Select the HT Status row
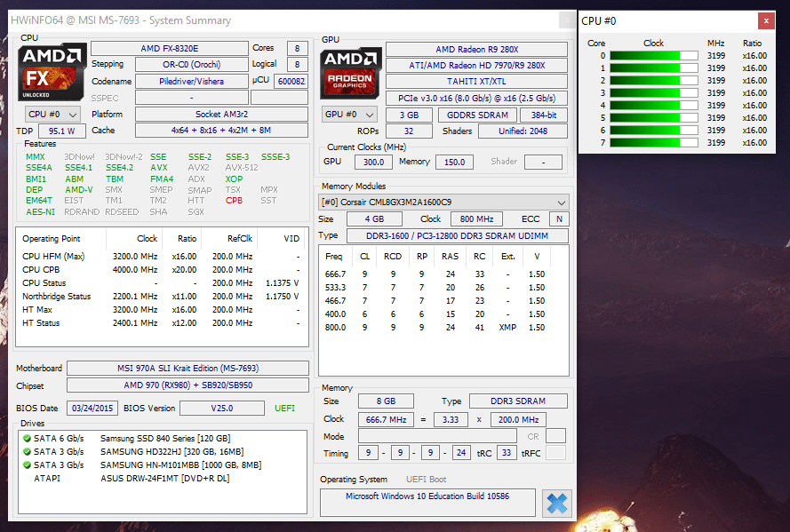Screen dimensions: 790x532 161,323
